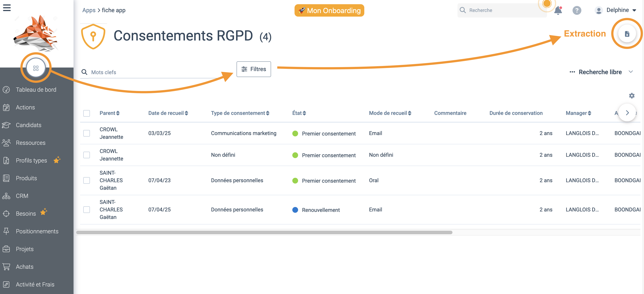Viewport: 644px width, 294px height.
Task: Click the Tableau de bord gauge icon
Action: click(x=6, y=89)
